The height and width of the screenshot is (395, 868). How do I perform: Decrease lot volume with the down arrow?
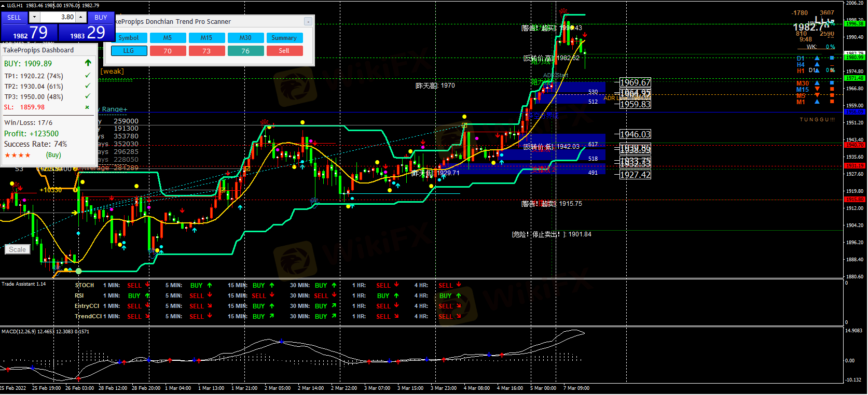pos(34,17)
